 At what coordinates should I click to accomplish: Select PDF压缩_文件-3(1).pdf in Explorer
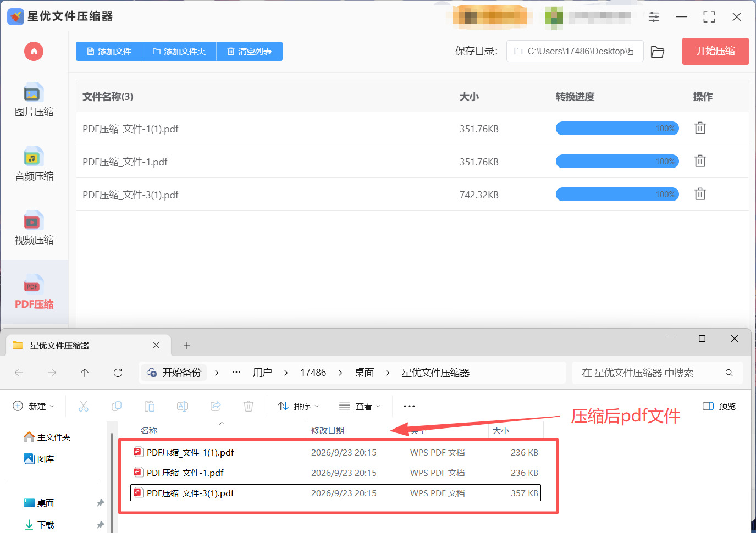(x=335, y=493)
